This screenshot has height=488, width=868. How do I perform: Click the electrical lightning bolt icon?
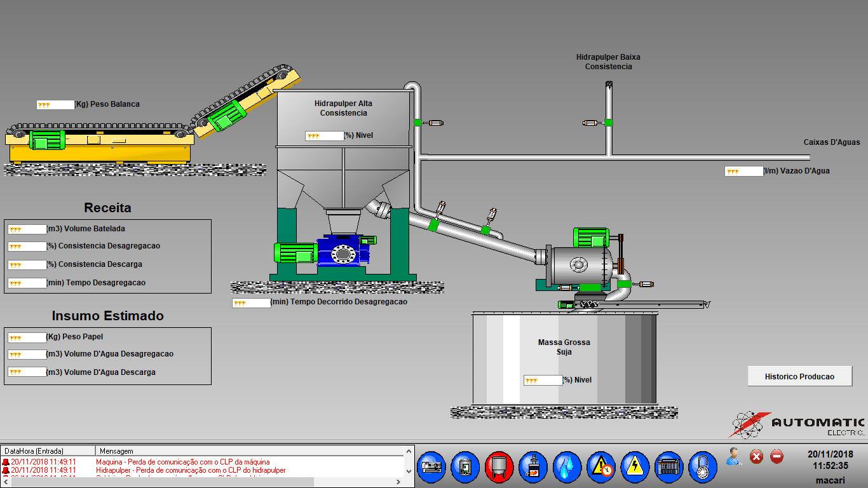tap(634, 467)
